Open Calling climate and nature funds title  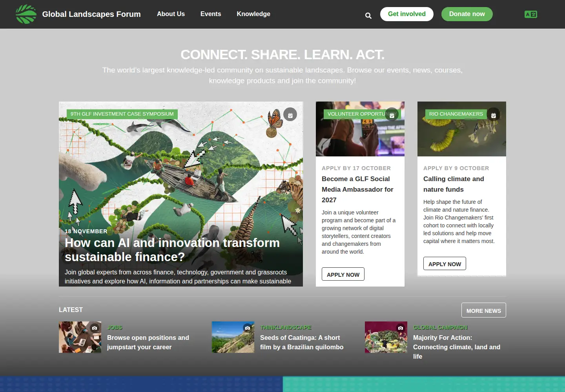coord(454,184)
